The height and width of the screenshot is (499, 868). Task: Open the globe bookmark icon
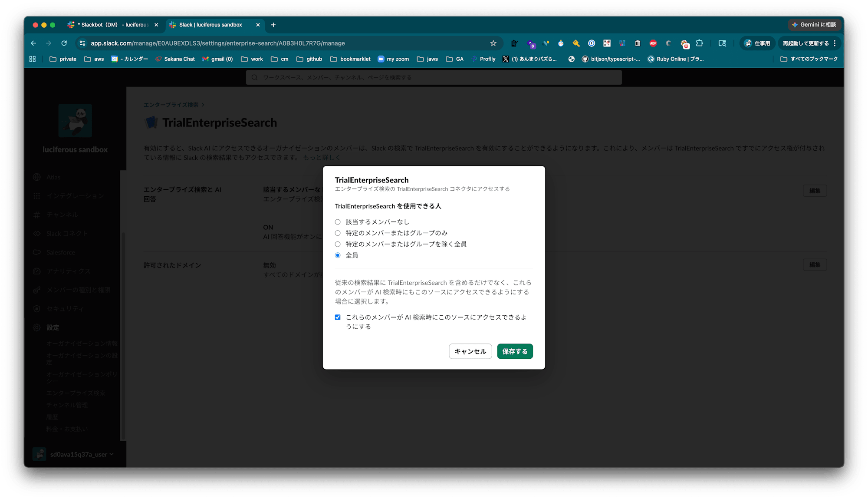tap(572, 59)
